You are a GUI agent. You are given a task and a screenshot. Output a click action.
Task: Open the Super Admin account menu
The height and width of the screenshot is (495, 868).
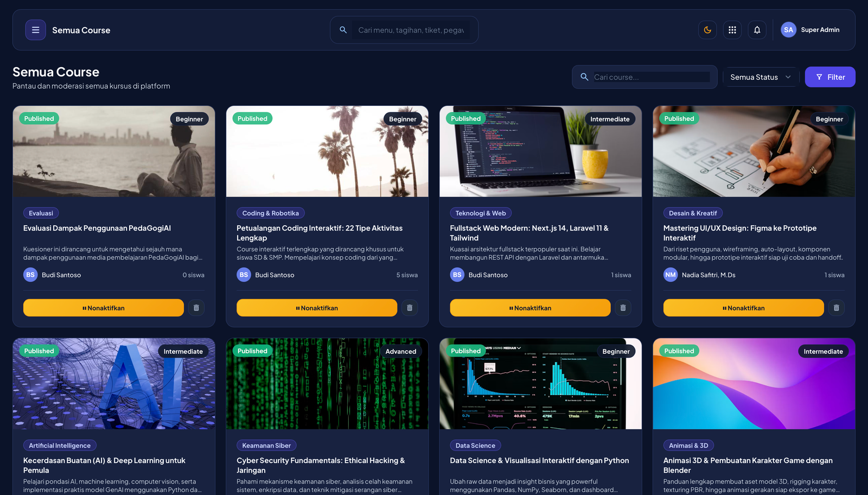coord(810,30)
